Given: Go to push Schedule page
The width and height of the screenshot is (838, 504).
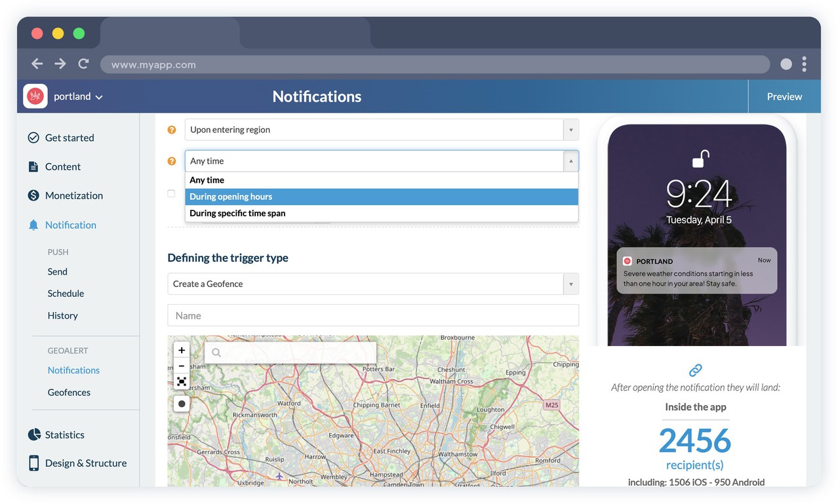Looking at the screenshot, I should tap(66, 294).
